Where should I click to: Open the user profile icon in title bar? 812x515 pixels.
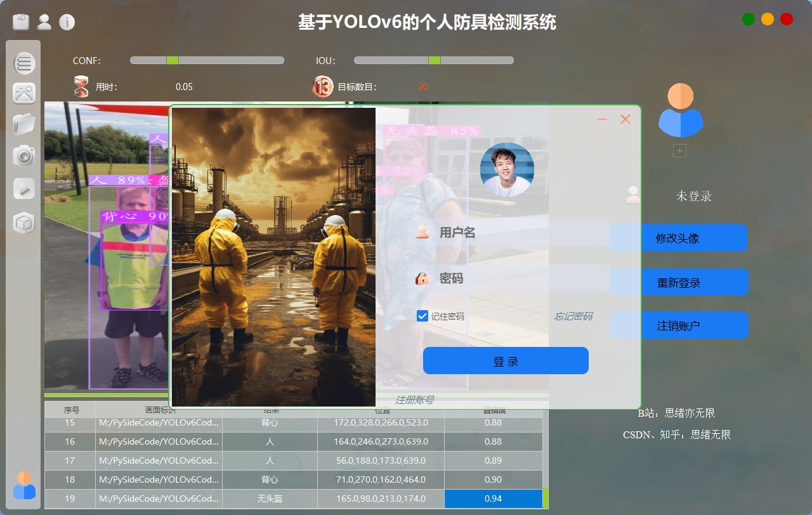(44, 22)
